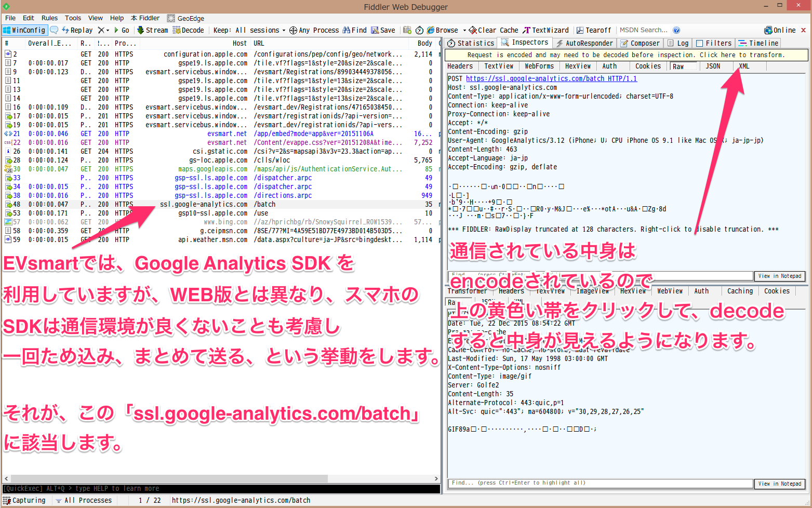Open Remove sessions X dropdown
Viewport: 812px width, 508px height.
[103, 30]
